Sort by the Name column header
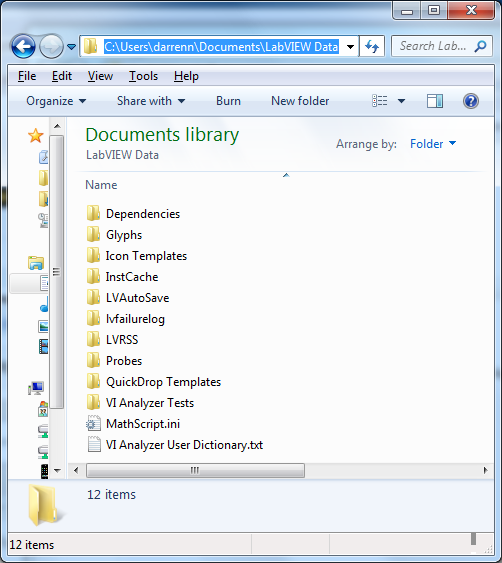This screenshot has height=563, width=502. [101, 185]
